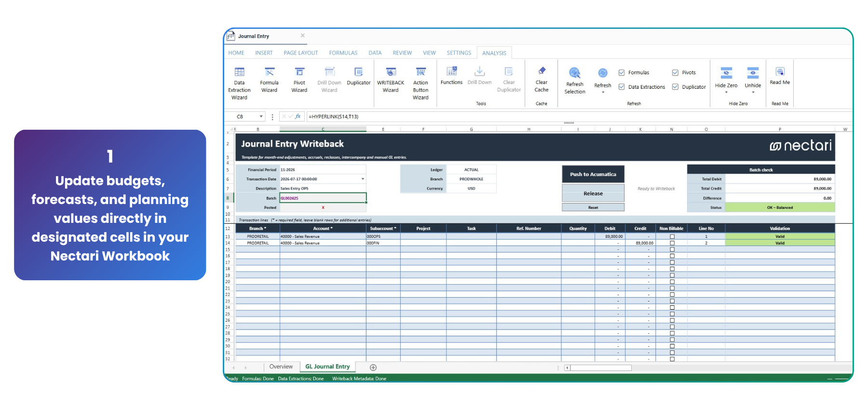
Task: Expand the Refresh button dropdown arrow
Action: pyautogui.click(x=603, y=92)
